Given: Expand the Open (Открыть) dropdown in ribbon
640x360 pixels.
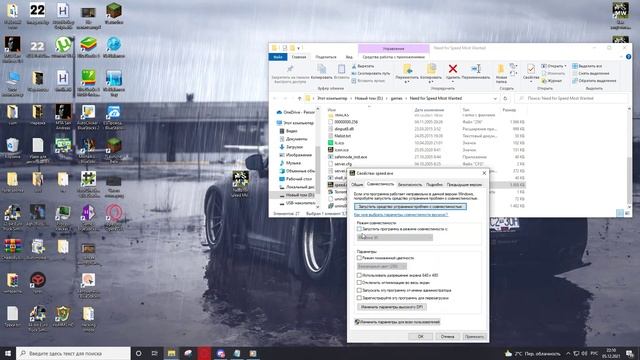Looking at the screenshot, I should pyautogui.click(x=565, y=66).
